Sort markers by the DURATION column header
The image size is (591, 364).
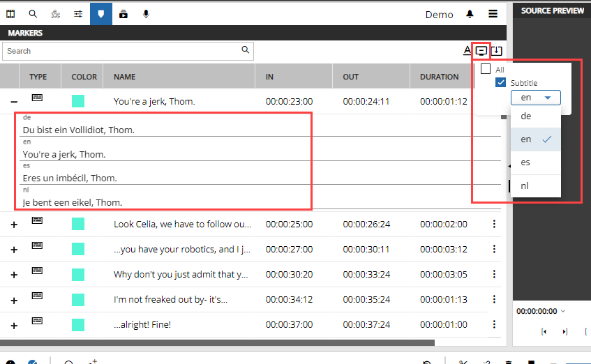(439, 77)
